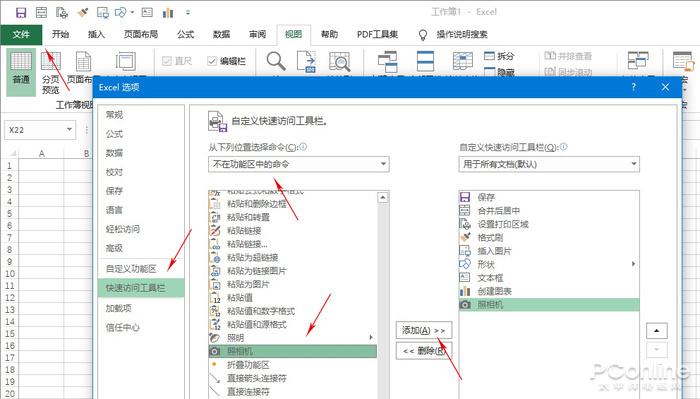Switch to the 页面布局 tab

point(141,34)
